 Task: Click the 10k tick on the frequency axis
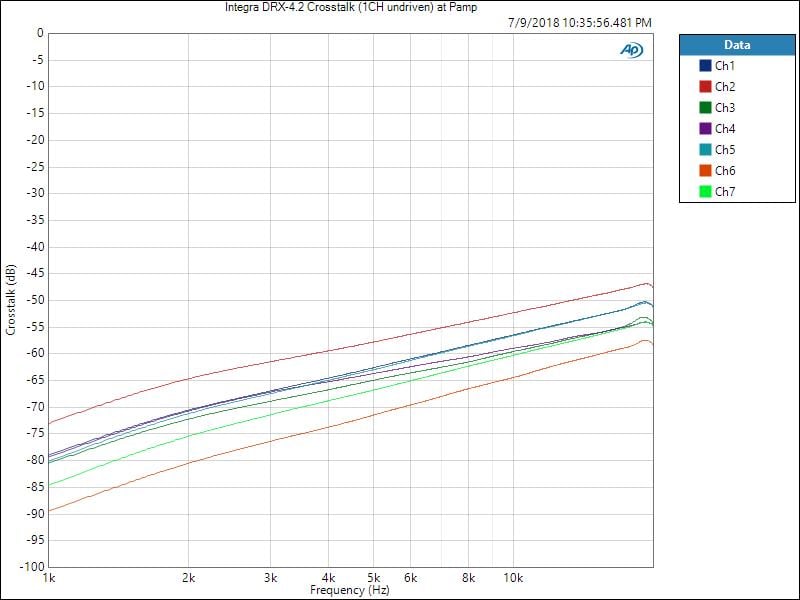(512, 579)
